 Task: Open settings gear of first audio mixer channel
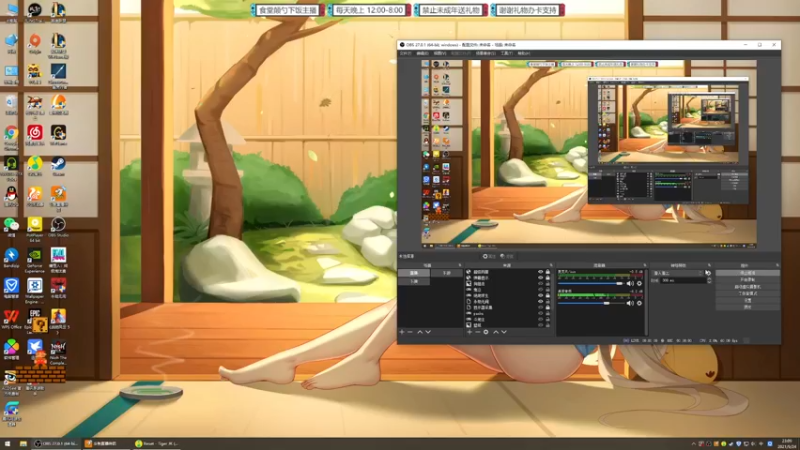pos(639,283)
